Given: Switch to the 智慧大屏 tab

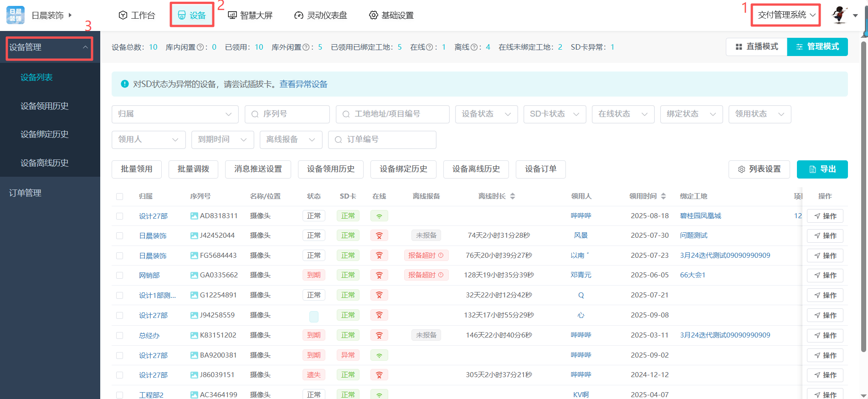Looking at the screenshot, I should click(x=250, y=15).
